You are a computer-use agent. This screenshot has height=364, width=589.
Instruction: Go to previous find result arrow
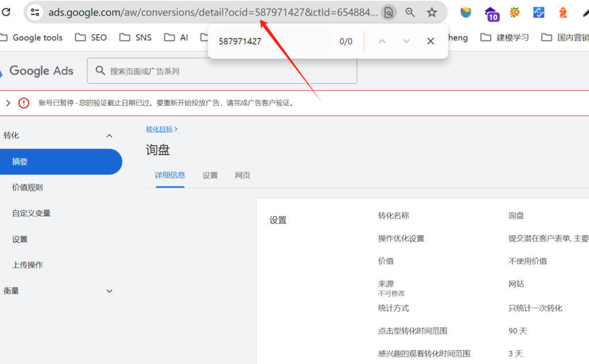coord(382,41)
